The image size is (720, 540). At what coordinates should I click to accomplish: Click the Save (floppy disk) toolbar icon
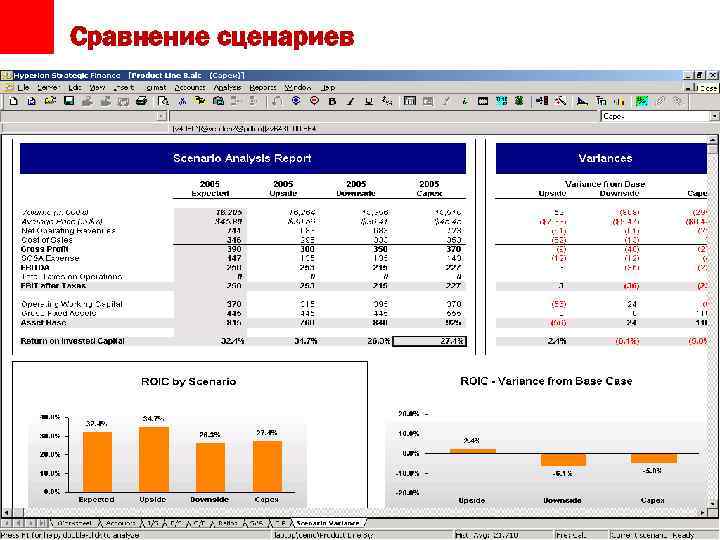click(69, 101)
